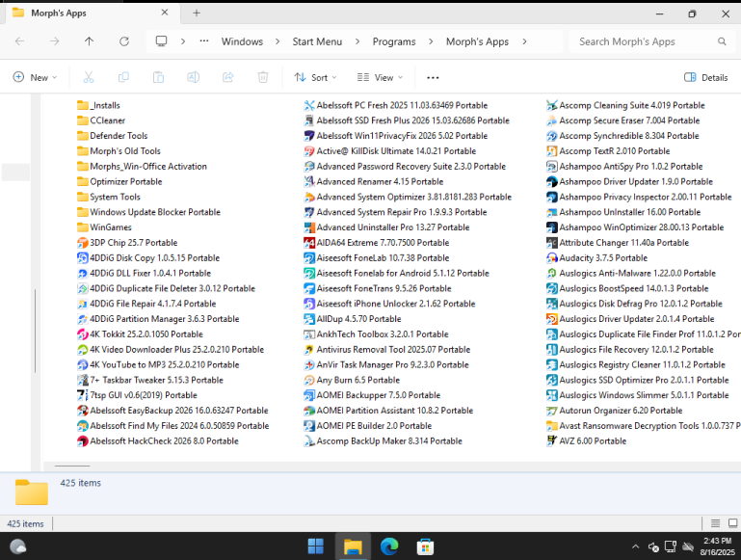Click the 7+ Taskbar Tweaker icon
Screen dimensions: 741x560
[83, 380]
